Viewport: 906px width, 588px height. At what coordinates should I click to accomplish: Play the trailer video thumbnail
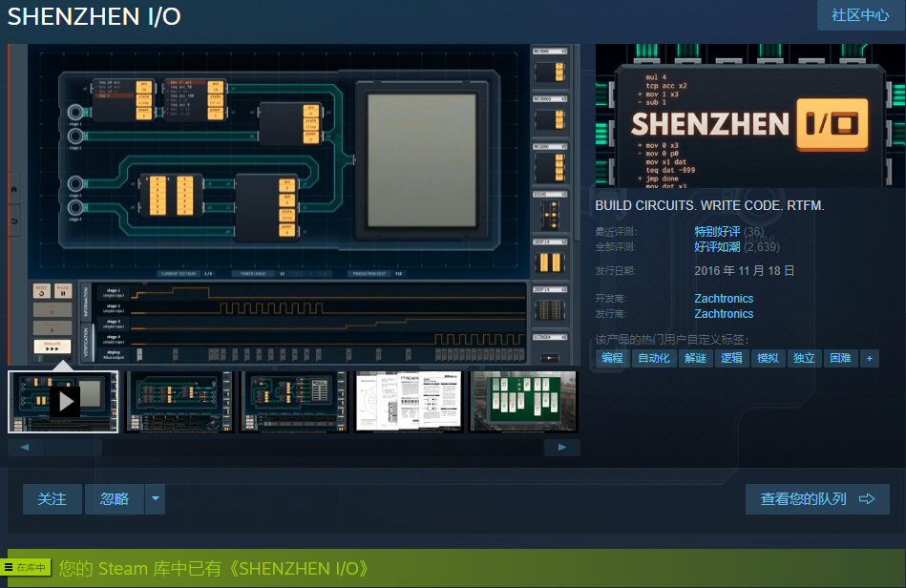pos(63,402)
